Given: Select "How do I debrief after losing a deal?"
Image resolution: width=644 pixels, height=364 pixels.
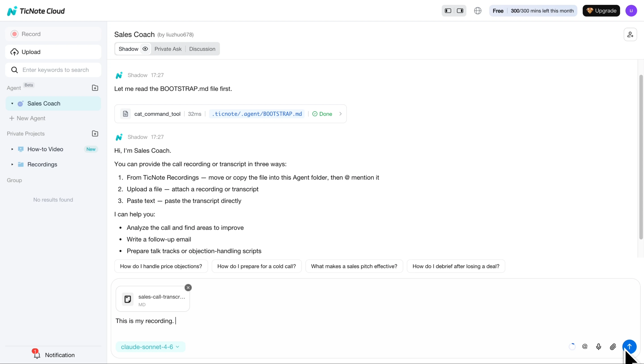Looking at the screenshot, I should pyautogui.click(x=456, y=266).
